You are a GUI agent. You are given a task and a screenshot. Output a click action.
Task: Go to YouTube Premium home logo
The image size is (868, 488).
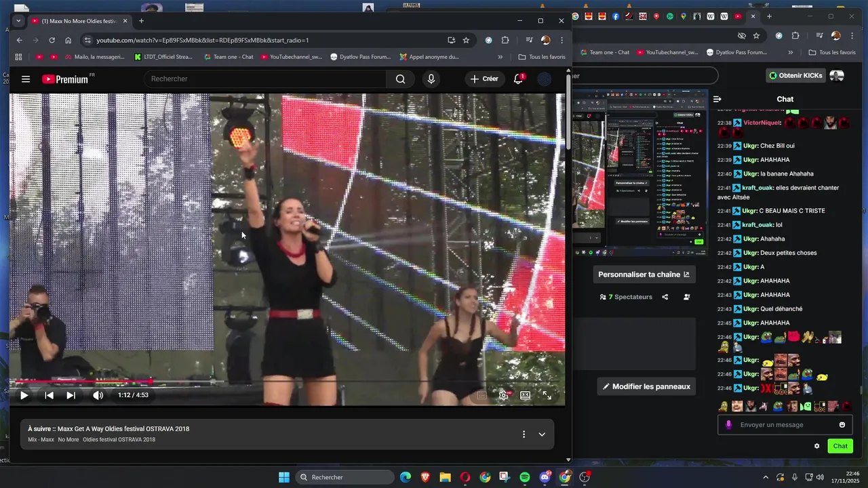tap(66, 79)
